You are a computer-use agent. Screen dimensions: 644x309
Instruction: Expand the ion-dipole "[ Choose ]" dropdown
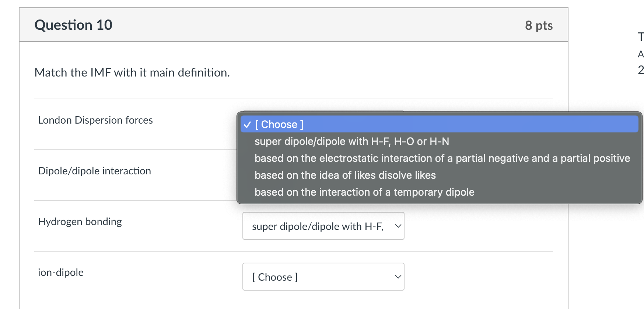click(323, 277)
